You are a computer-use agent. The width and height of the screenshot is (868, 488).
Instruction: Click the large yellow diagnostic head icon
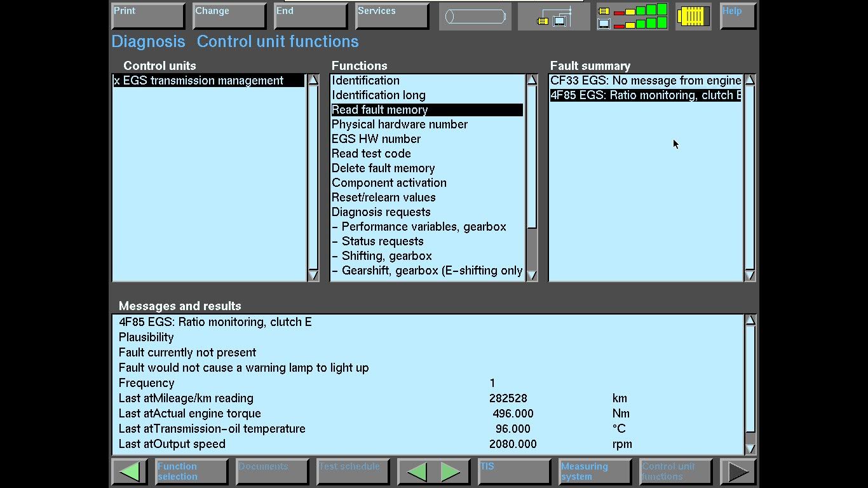pos(693,17)
